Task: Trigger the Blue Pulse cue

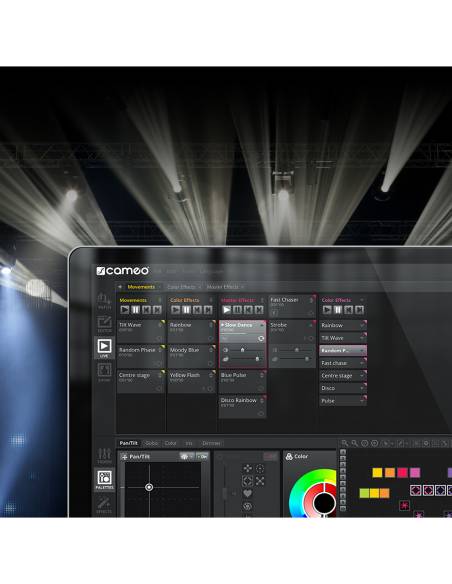Action: 243,381
